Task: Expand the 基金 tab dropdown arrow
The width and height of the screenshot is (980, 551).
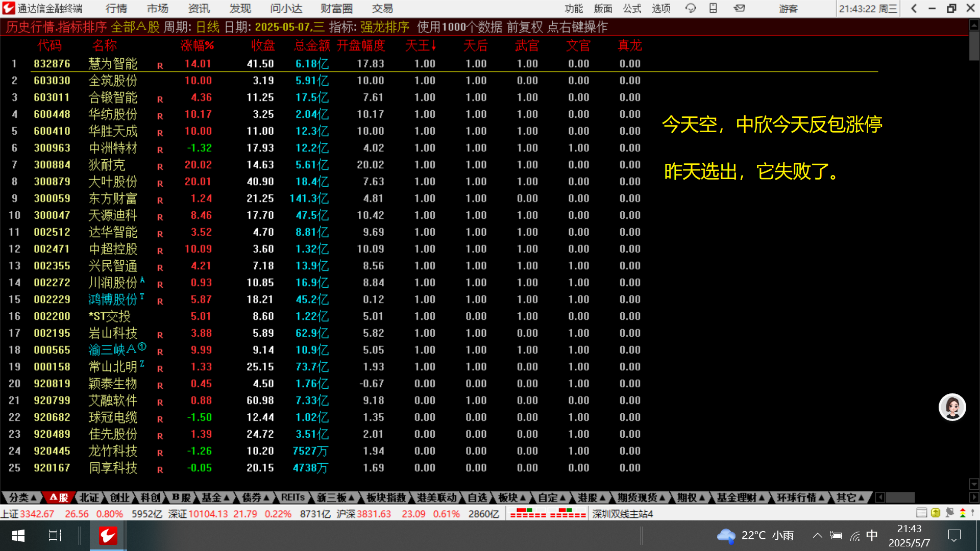Action: [227, 497]
